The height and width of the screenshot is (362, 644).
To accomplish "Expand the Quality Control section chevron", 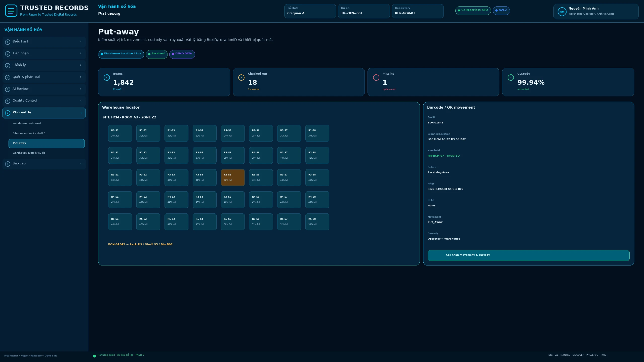I will pos(81,101).
